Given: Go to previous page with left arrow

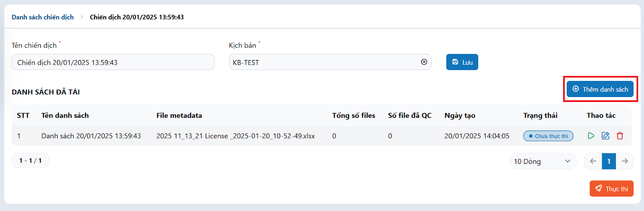Looking at the screenshot, I should (x=593, y=161).
